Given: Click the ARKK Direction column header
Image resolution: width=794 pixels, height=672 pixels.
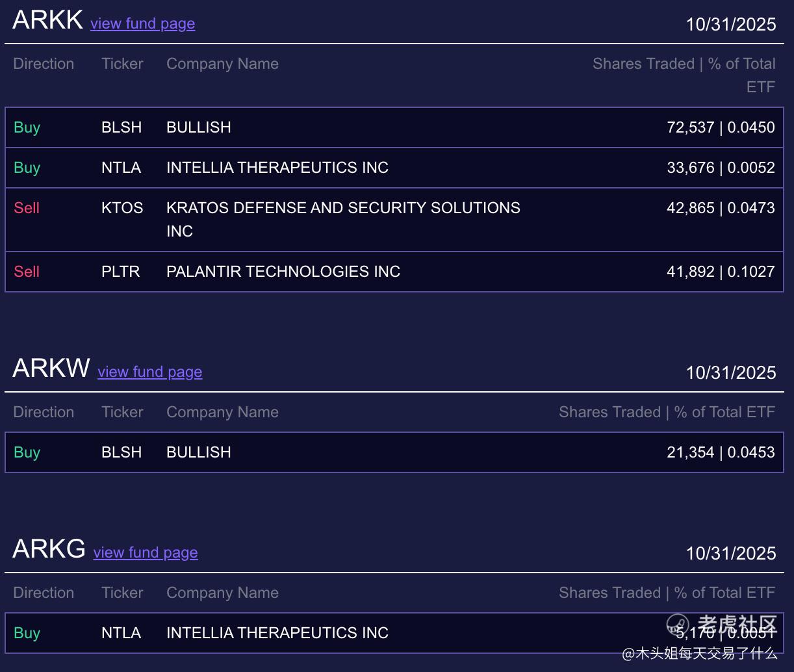Looking at the screenshot, I should tap(44, 64).
